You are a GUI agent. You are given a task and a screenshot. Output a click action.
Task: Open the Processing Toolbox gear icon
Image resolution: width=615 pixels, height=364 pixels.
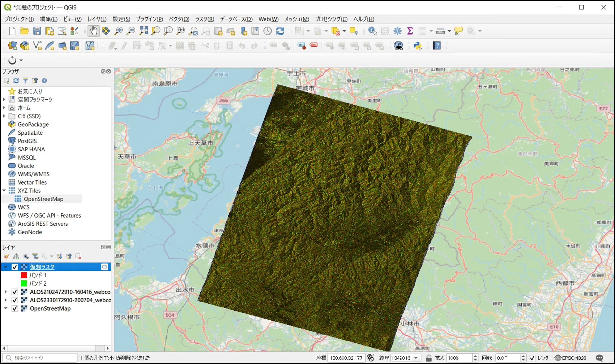click(x=397, y=31)
